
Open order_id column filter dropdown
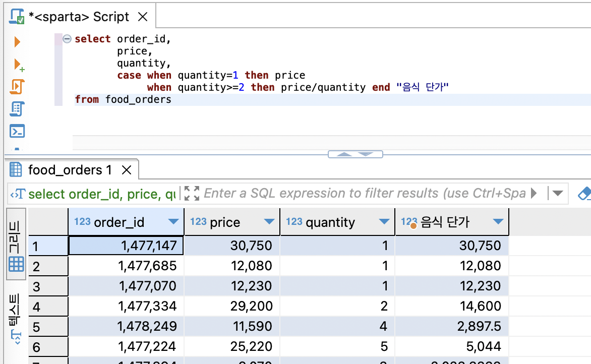[173, 221]
